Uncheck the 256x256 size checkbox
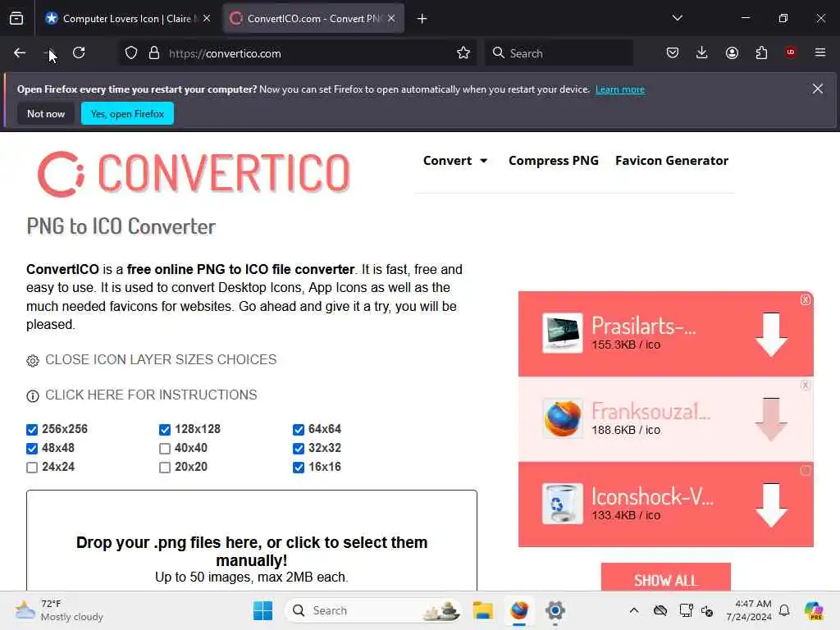Viewport: 840px width, 630px height. tap(32, 430)
